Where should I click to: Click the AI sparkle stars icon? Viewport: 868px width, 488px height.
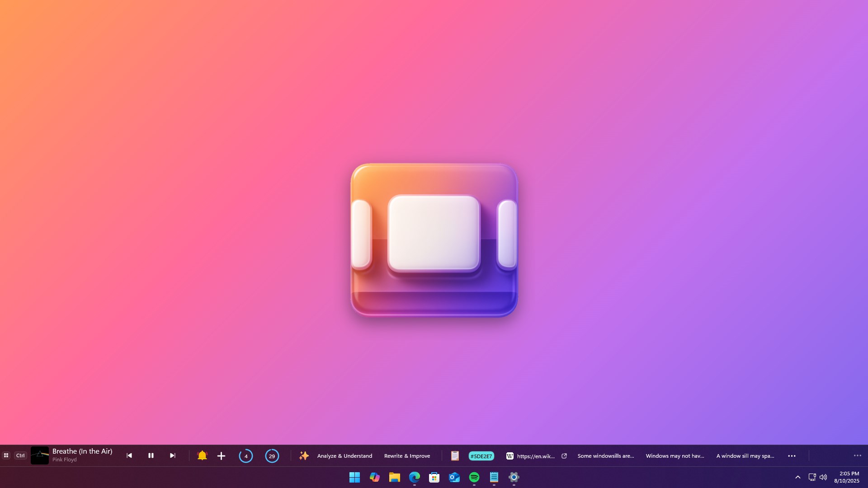pos(304,455)
